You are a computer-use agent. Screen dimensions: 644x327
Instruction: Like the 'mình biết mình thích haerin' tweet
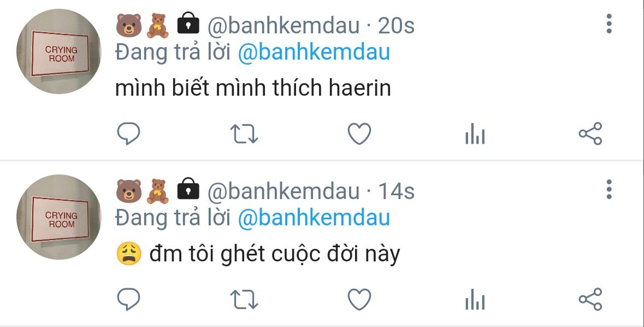coord(359,133)
